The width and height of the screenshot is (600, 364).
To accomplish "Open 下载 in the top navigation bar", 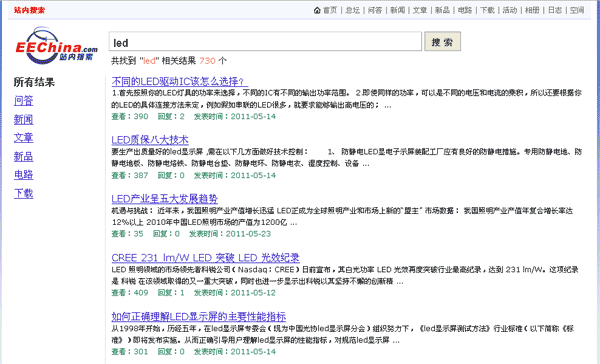I will click(488, 10).
